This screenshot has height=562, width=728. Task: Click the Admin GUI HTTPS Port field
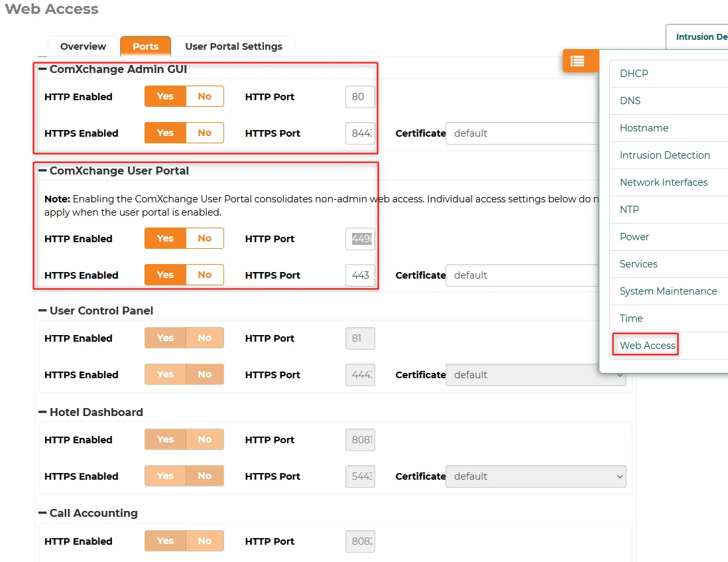(360, 133)
